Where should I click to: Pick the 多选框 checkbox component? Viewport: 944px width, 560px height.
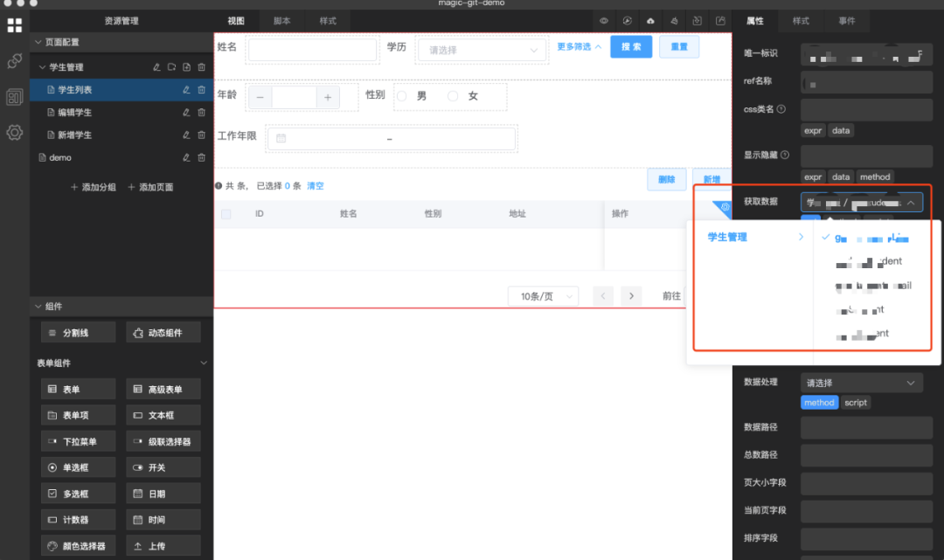79,494
